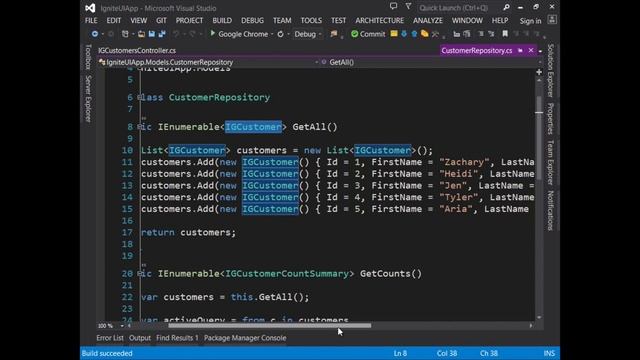Click the feedback speech bubble icon
Viewport: 640px width, 360px height.
point(393,6)
